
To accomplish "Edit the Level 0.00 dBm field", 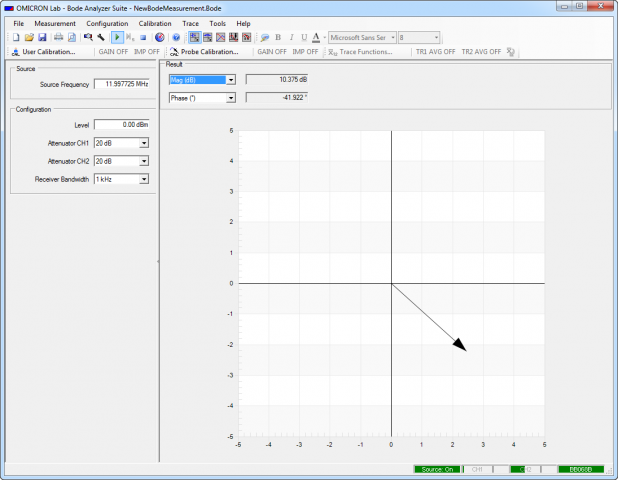I will 122,125.
